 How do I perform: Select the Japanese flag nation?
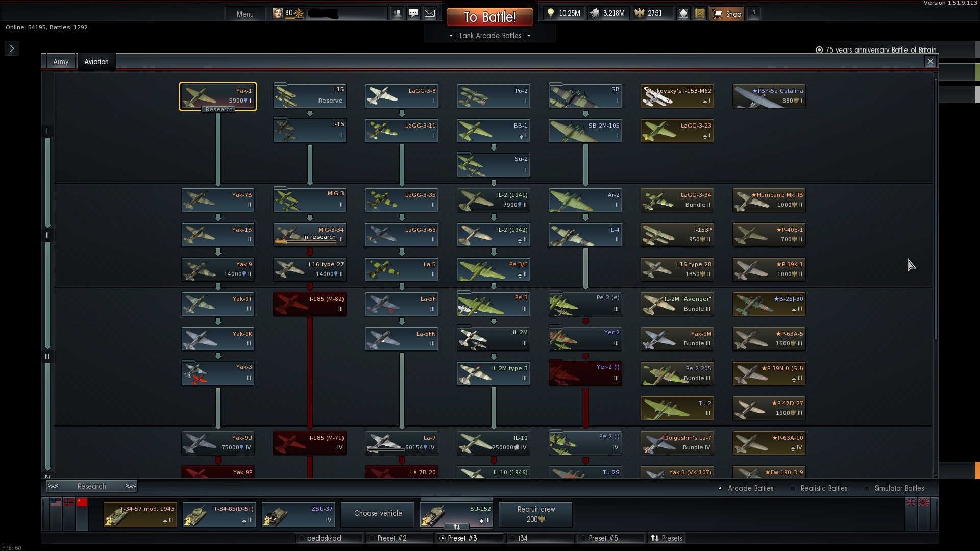(x=924, y=503)
